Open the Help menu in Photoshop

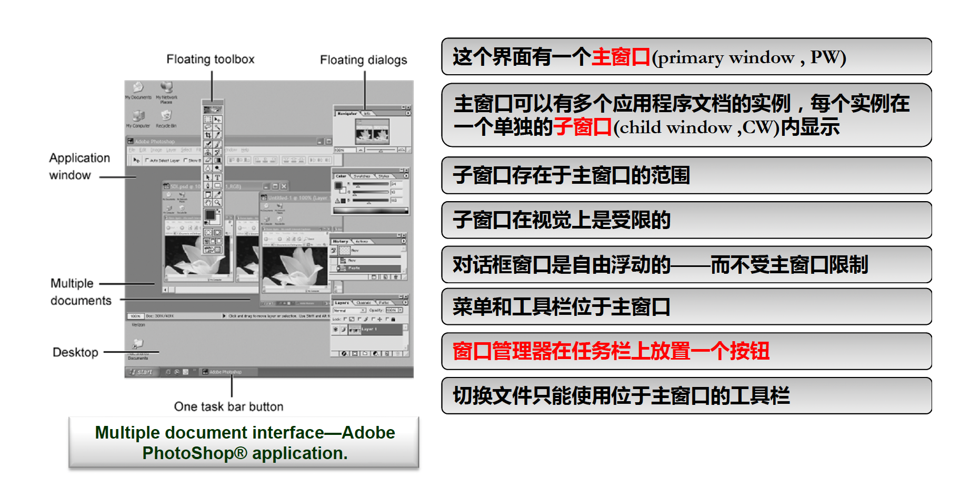point(245,150)
